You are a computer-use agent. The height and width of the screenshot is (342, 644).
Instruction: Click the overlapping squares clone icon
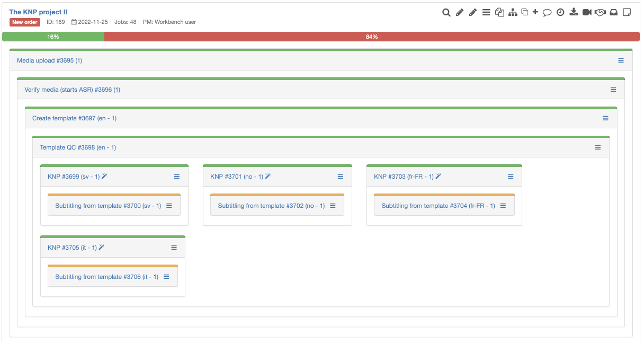pyautogui.click(x=525, y=12)
